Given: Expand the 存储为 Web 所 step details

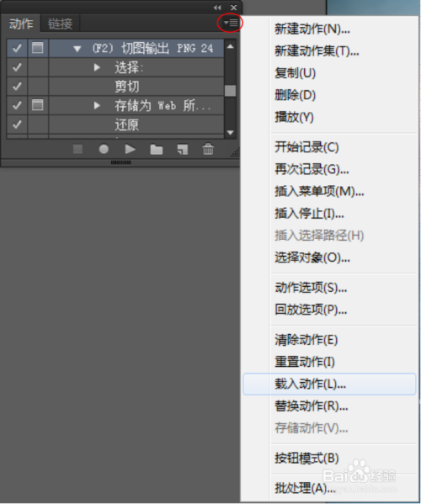Looking at the screenshot, I should [x=97, y=105].
